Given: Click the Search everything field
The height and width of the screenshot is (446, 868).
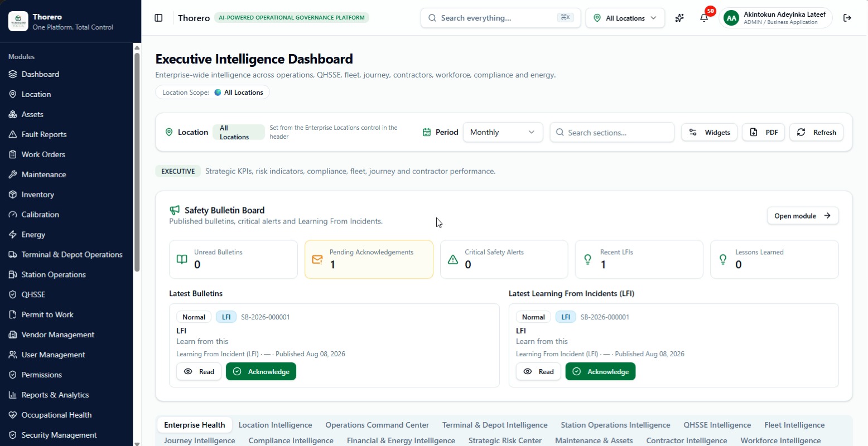Looking at the screenshot, I should [500, 18].
